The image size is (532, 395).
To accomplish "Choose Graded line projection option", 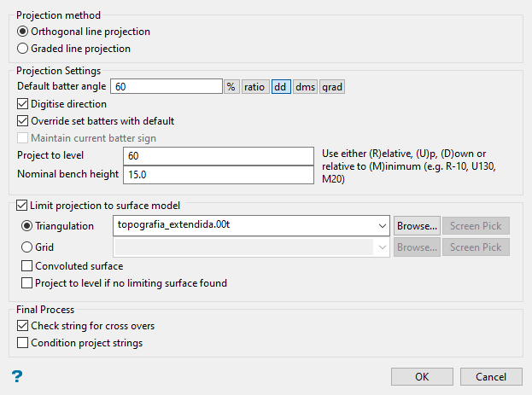I will pyautogui.click(x=23, y=49).
